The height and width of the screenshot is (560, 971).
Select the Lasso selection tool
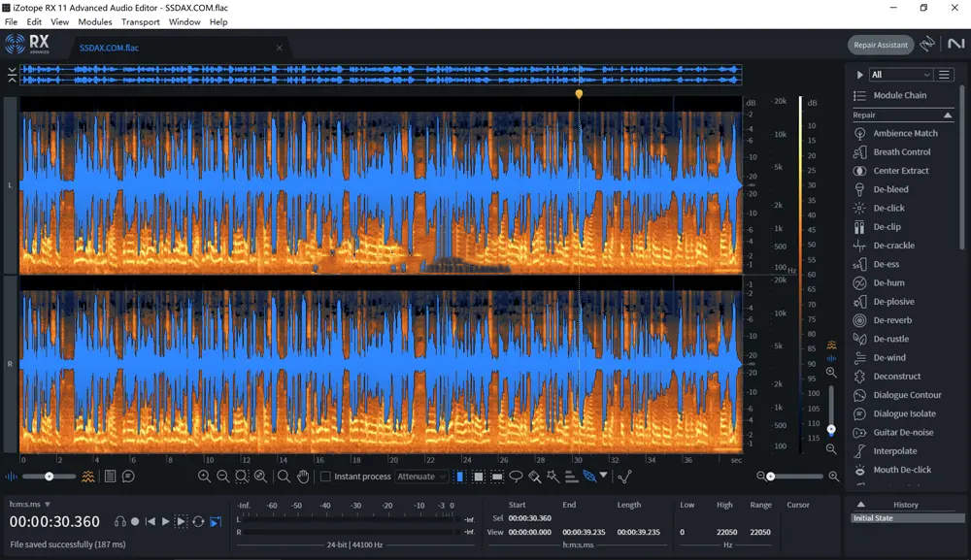(516, 477)
